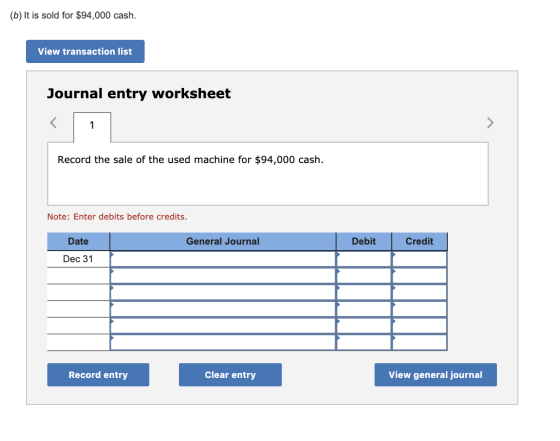Select journal entry tab 1
This screenshot has width=560, height=441.
pos(92,126)
